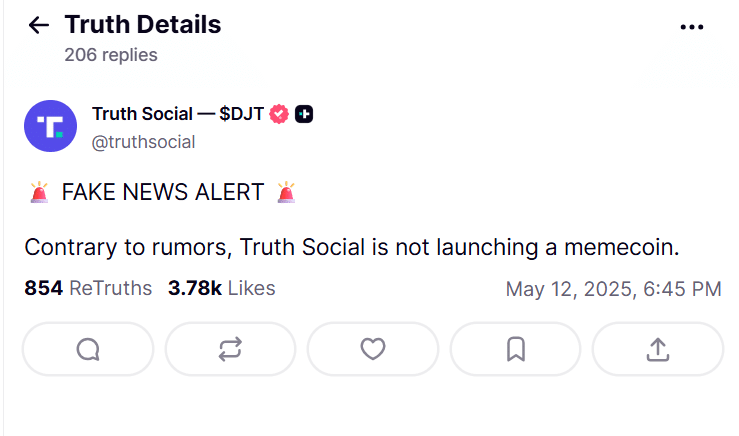Click the memecoin post body text

pyautogui.click(x=351, y=246)
